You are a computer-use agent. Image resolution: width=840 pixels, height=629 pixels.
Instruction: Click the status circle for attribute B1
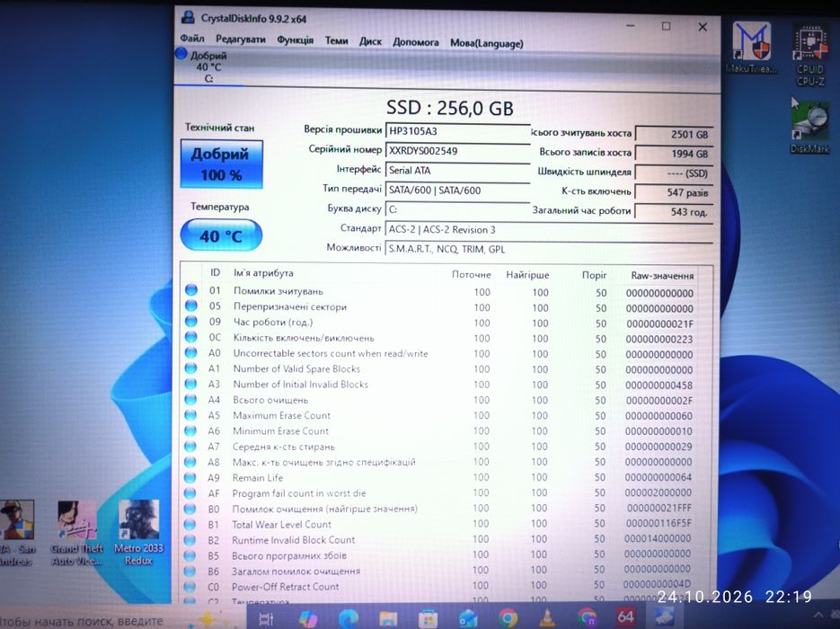(190, 524)
